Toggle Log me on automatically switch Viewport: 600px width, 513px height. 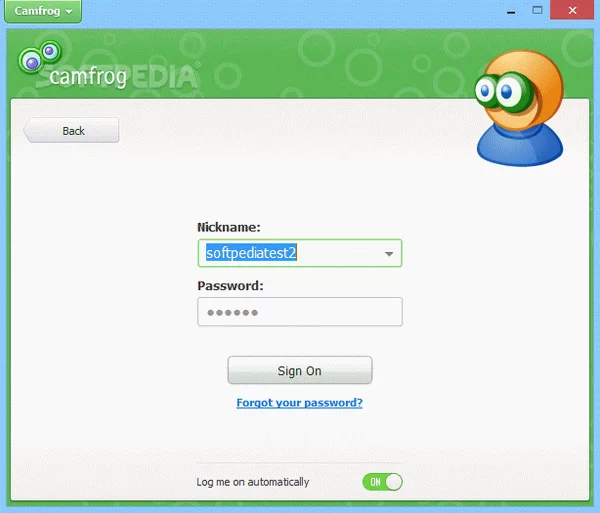click(382, 482)
